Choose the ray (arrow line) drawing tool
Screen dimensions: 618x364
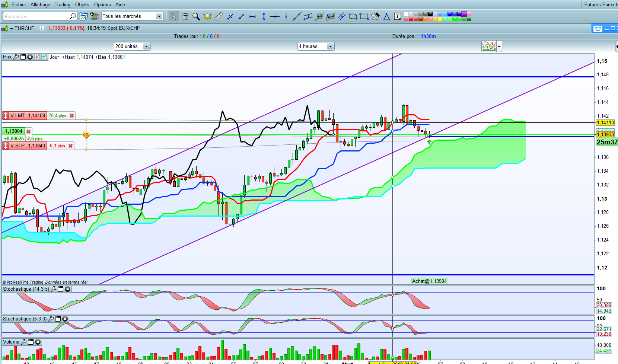point(241,16)
